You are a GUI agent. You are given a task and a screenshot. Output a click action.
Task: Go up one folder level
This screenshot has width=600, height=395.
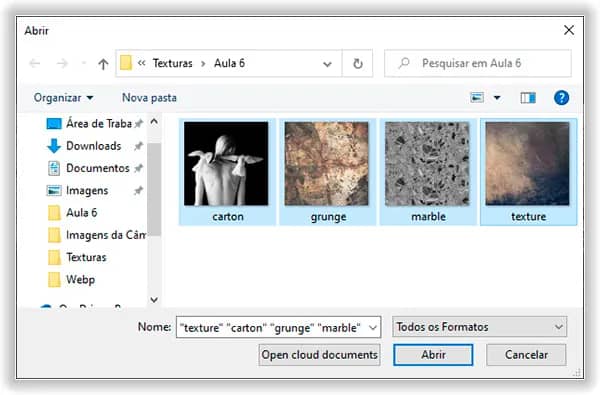[x=103, y=64]
